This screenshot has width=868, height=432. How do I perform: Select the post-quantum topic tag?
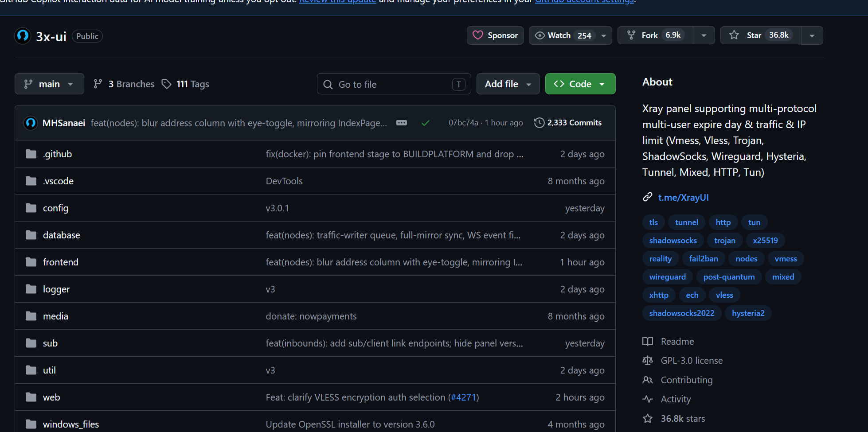729,276
